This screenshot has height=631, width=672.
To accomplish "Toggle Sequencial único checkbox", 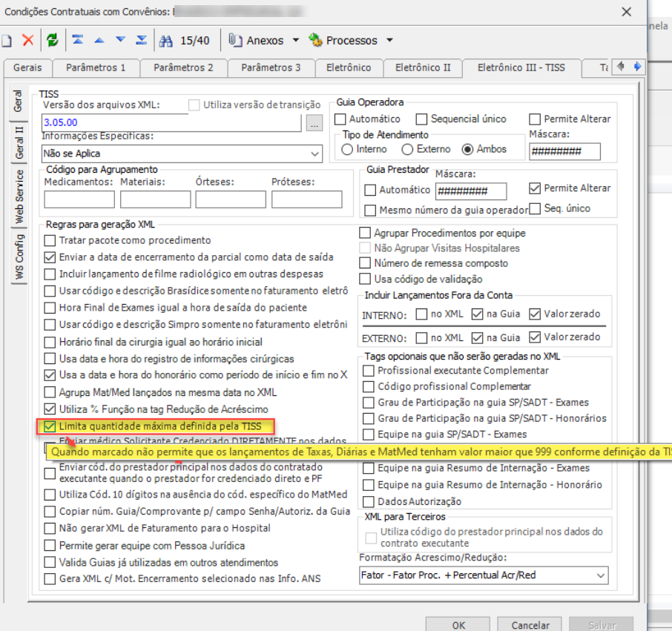I will click(422, 119).
